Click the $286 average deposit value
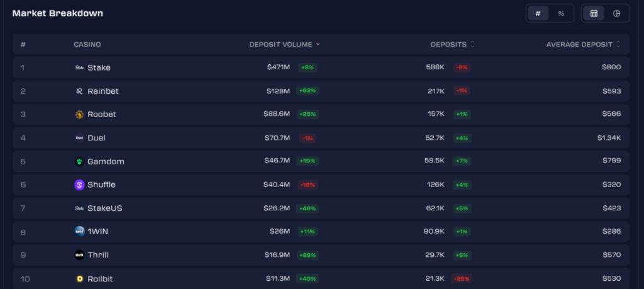 click(612, 232)
